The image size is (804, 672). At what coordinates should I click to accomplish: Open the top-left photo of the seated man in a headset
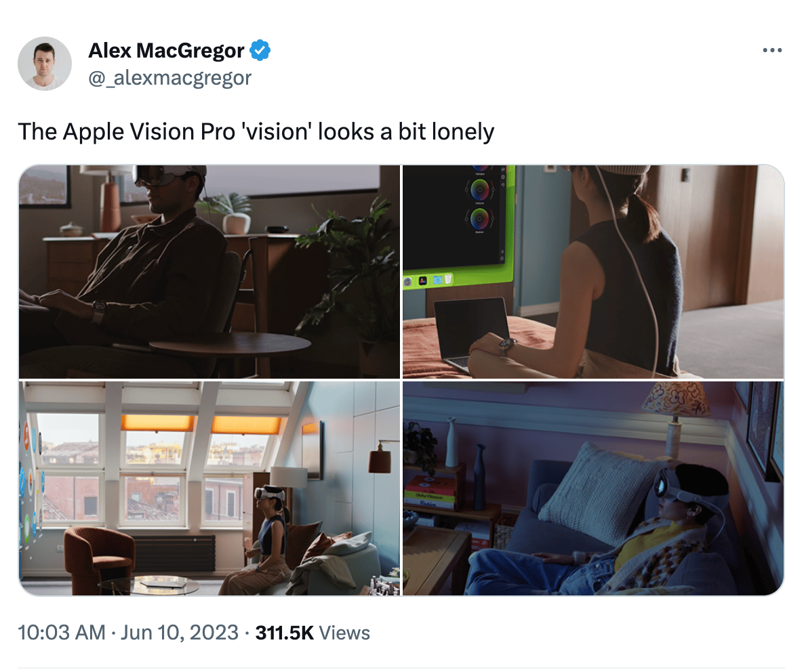point(209,272)
